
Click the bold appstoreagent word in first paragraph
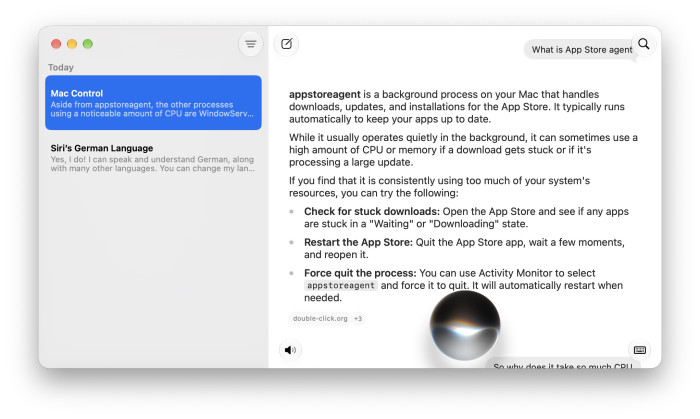[x=325, y=95]
